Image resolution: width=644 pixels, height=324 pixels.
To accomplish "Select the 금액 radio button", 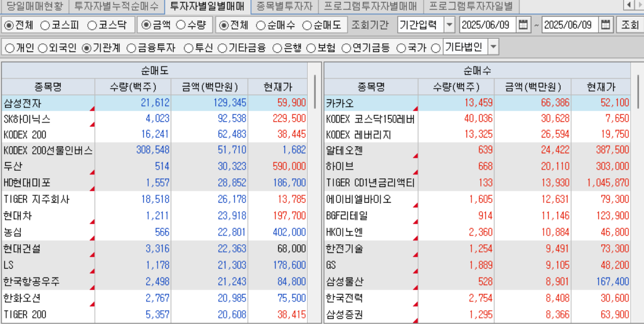I will (146, 26).
